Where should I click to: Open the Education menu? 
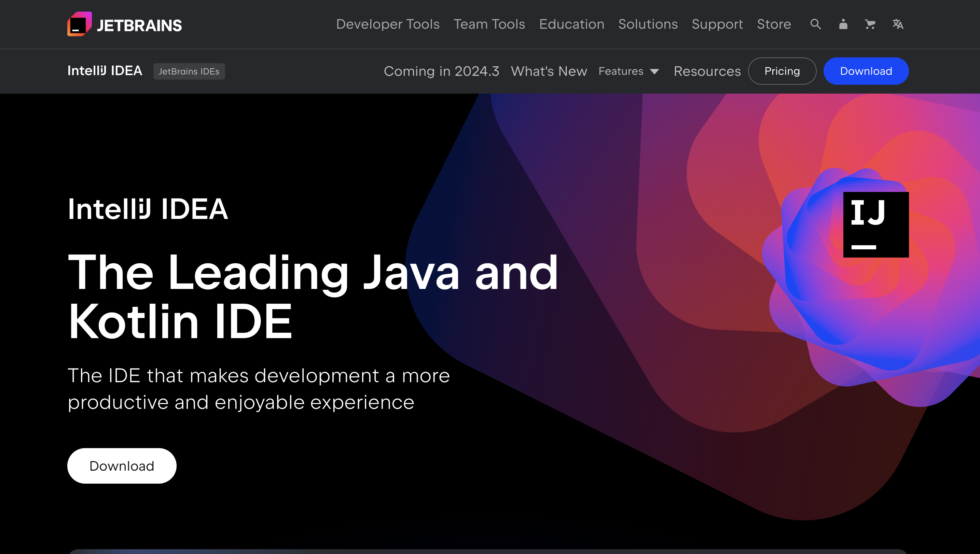[571, 24]
